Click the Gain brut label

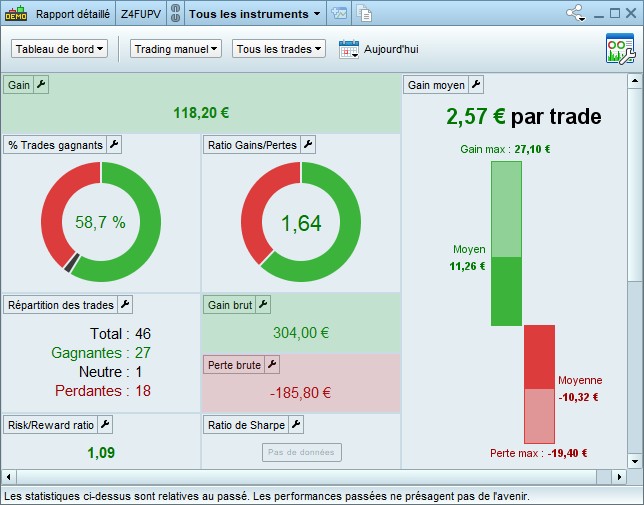click(230, 305)
